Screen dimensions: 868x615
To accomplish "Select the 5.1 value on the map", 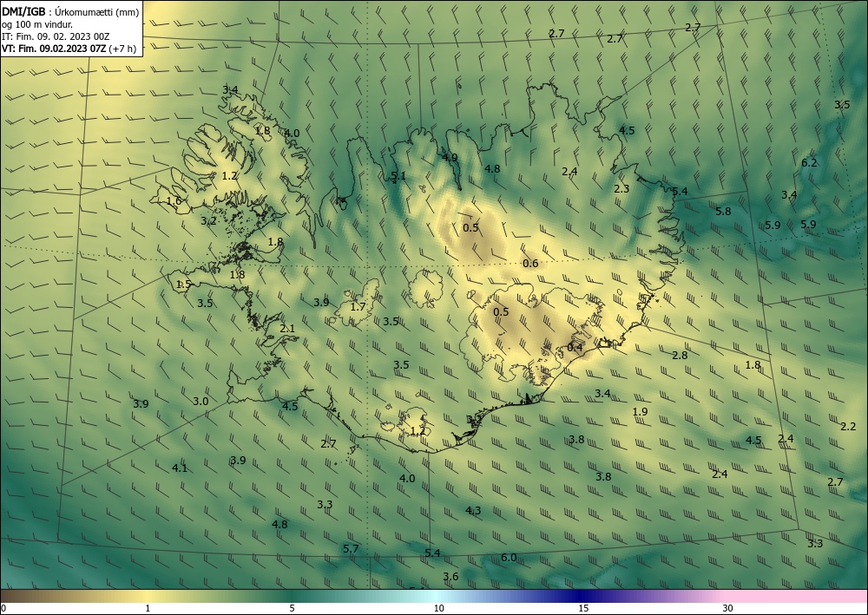I will [398, 176].
